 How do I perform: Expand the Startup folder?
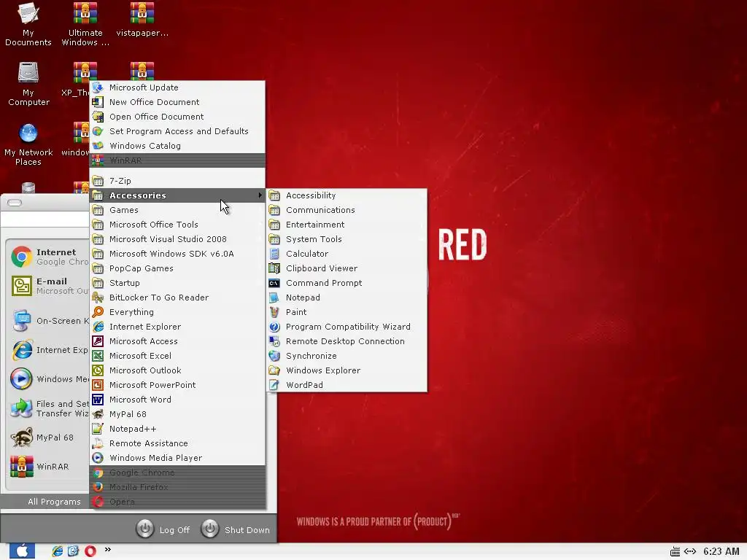(177, 283)
